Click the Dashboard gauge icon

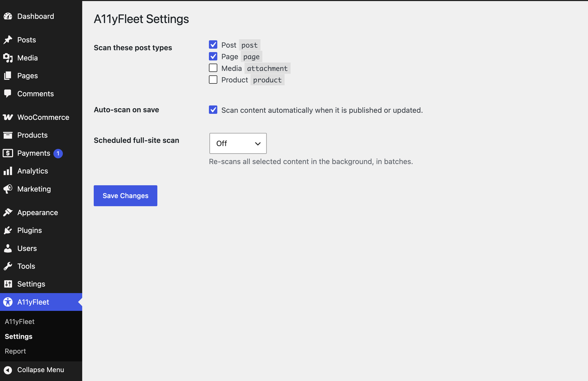click(8, 16)
